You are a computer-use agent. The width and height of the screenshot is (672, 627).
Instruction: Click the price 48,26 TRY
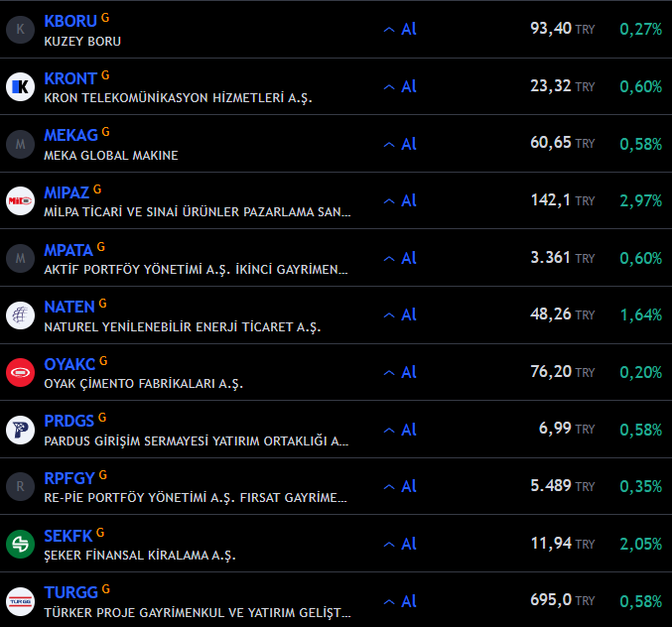point(562,314)
